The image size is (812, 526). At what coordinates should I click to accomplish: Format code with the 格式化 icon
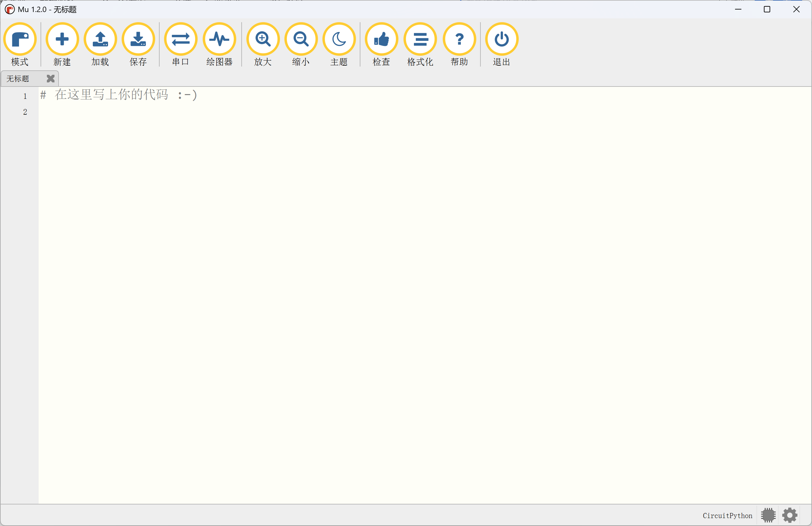coord(420,39)
